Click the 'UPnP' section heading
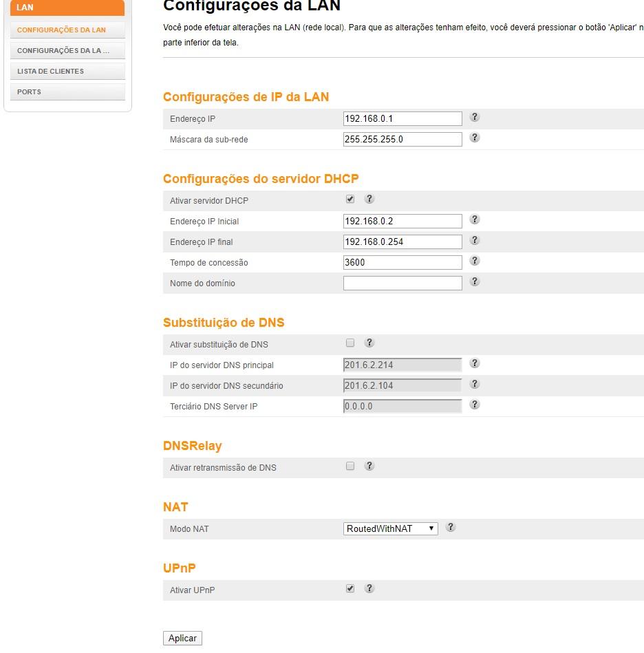This screenshot has height=653, width=644. pyautogui.click(x=180, y=568)
